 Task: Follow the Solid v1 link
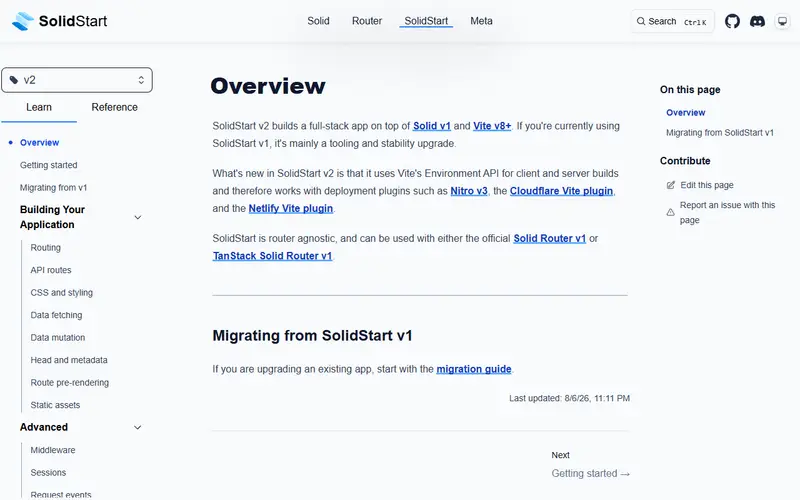pyautogui.click(x=432, y=126)
